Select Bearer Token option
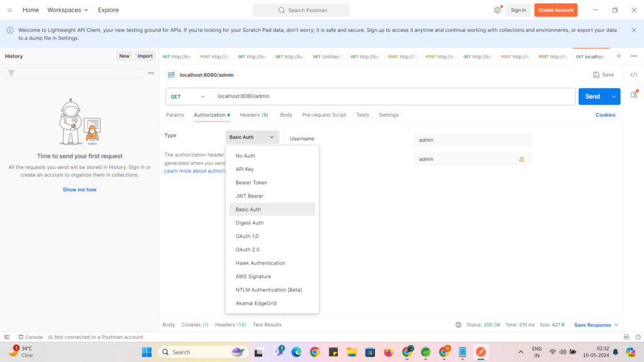 pos(272,183)
